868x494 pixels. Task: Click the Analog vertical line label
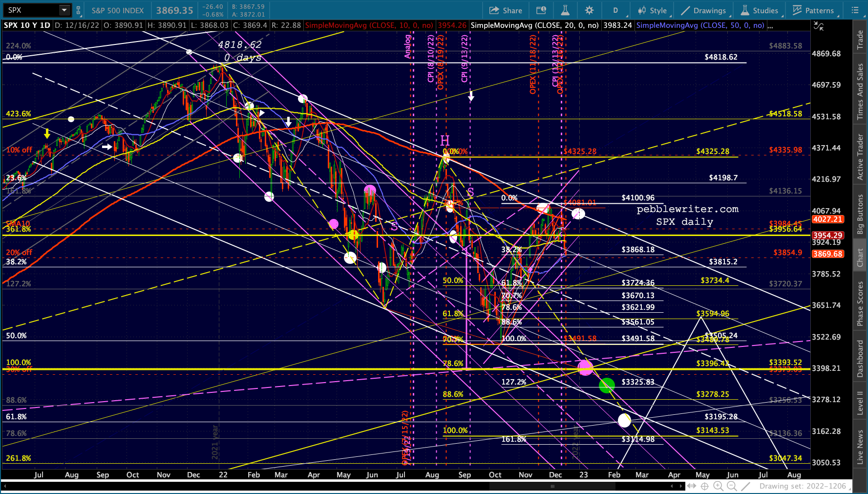click(407, 47)
